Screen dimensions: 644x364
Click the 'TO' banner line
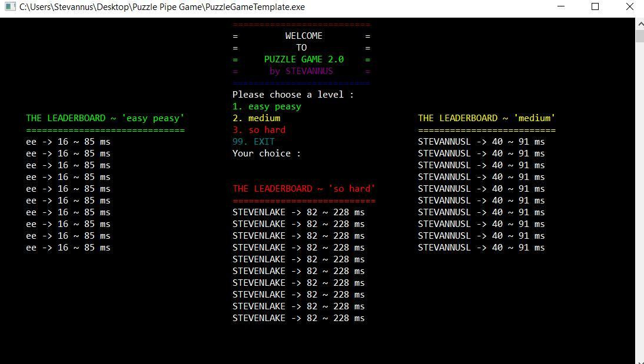(301, 48)
